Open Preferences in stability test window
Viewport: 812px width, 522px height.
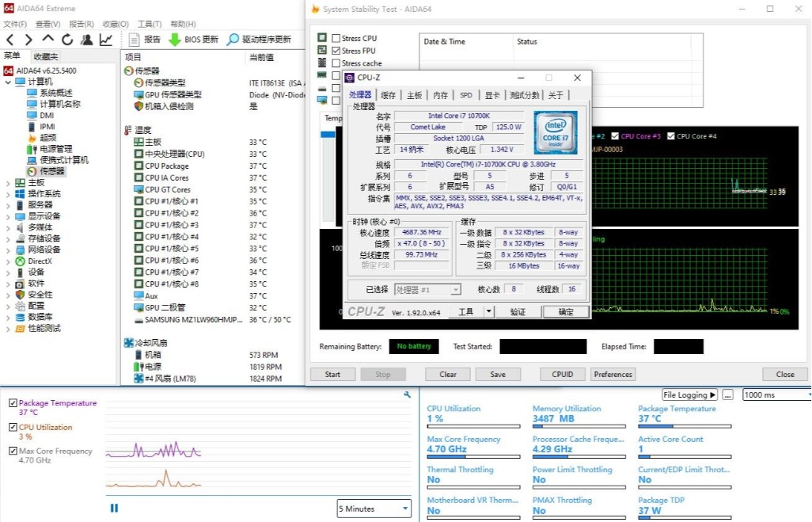(613, 374)
